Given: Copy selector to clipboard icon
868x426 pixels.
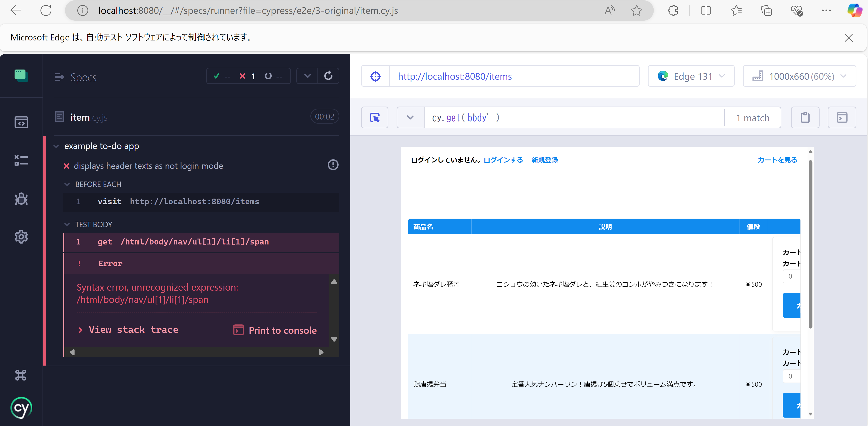Looking at the screenshot, I should point(805,117).
